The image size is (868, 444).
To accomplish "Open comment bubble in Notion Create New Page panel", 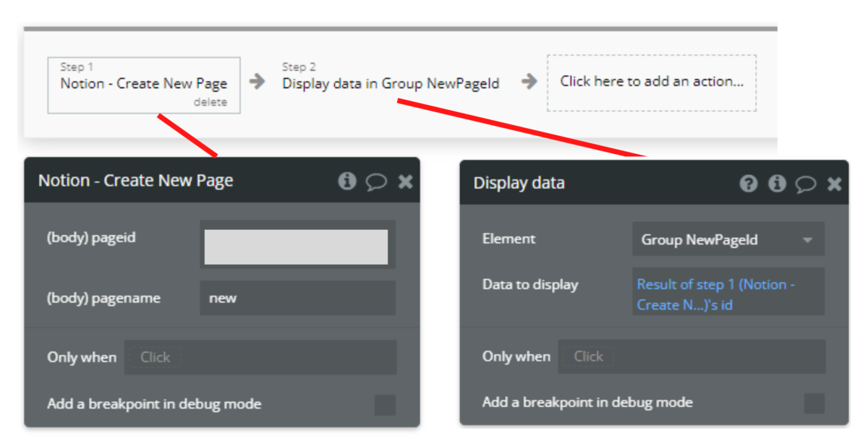I will (376, 182).
